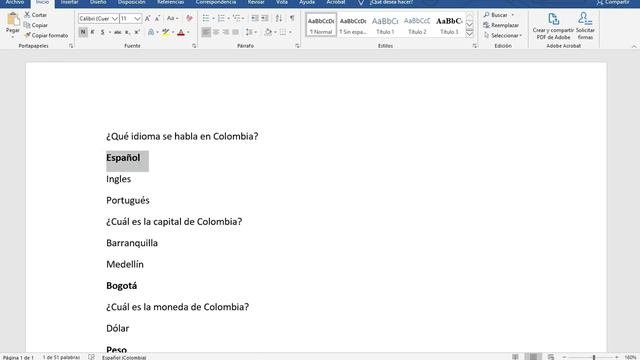Activate the Copiar formato painter

[x=46, y=36]
